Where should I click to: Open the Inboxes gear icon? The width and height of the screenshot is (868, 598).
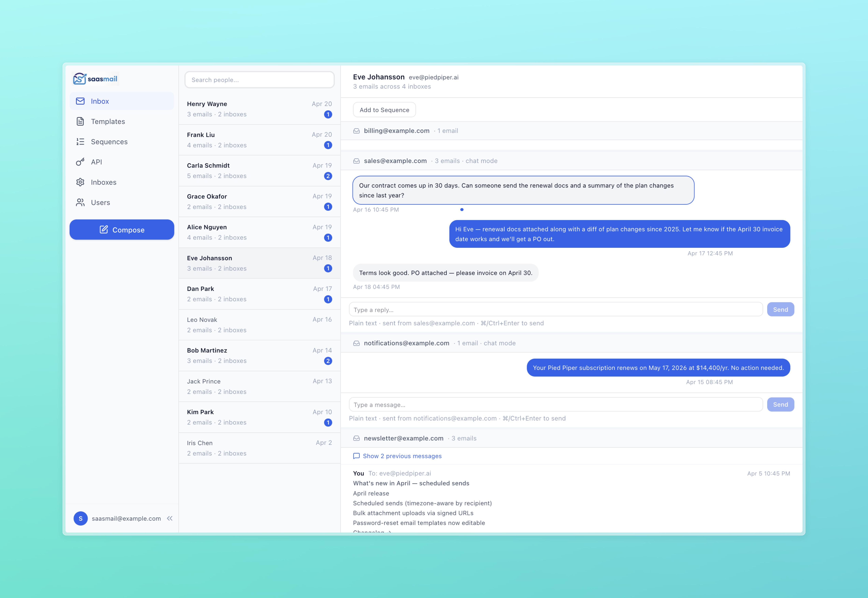[x=80, y=182]
